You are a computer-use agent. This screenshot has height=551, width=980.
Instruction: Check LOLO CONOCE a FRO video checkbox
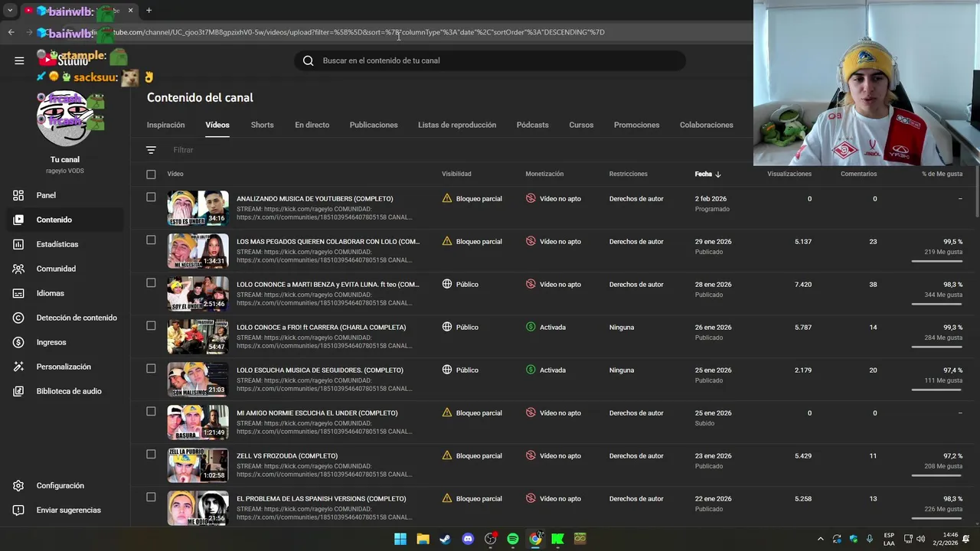(x=151, y=325)
